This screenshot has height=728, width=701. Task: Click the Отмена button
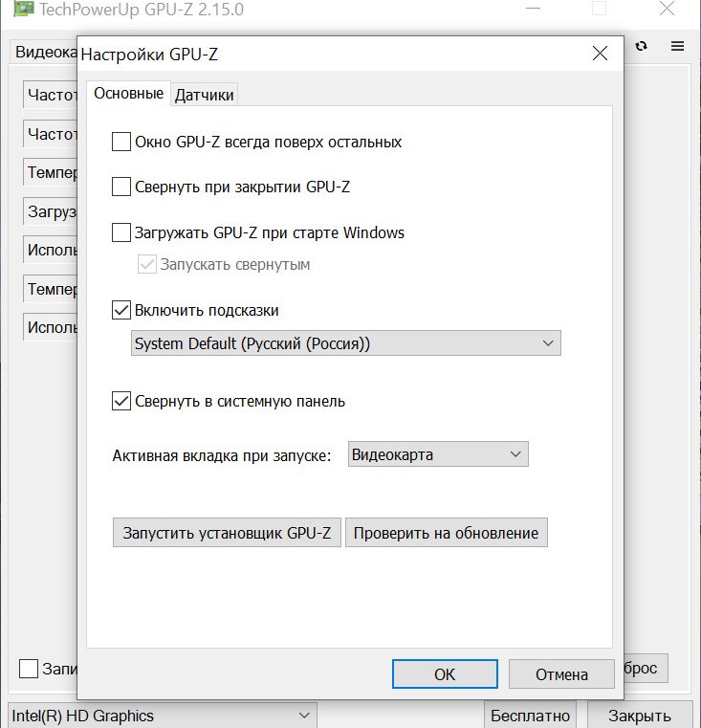coord(561,674)
